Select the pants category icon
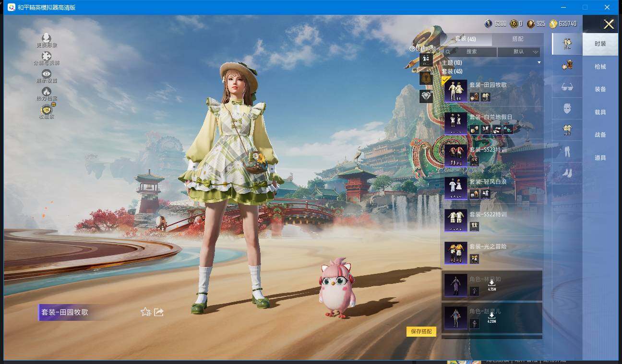622x364 pixels. (x=567, y=152)
